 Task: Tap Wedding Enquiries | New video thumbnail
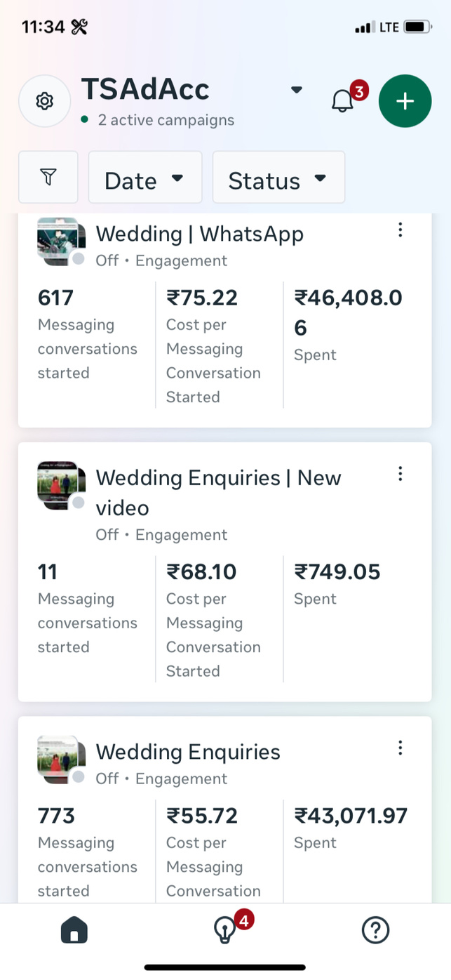tap(60, 485)
